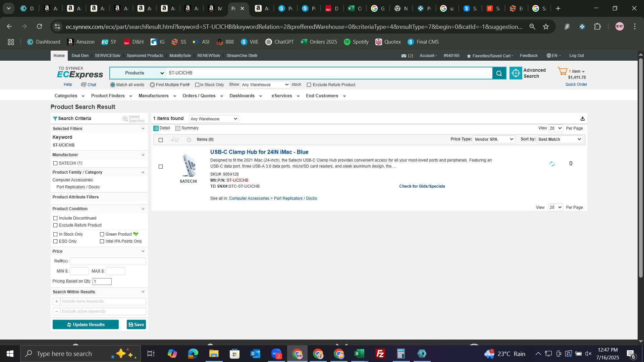Open the Price Type Vendor SPA dropdown

pyautogui.click(x=494, y=139)
